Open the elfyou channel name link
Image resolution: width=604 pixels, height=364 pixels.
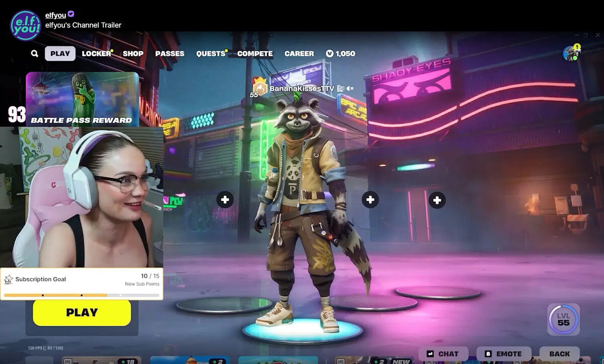55,15
